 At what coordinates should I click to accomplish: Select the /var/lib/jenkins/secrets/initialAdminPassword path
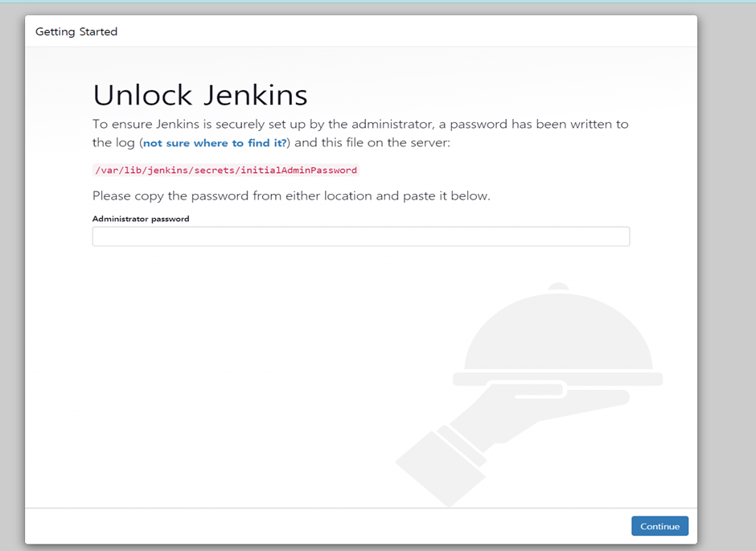click(x=226, y=171)
